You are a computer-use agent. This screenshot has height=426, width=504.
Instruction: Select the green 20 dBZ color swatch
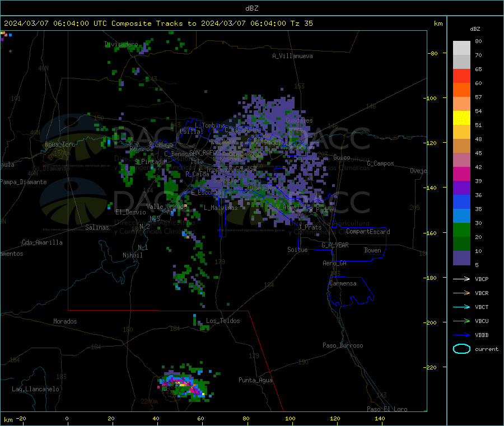point(461,230)
